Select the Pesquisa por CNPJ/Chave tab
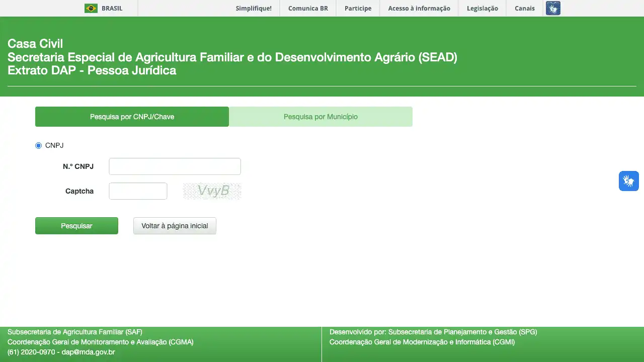This screenshot has width=644, height=362. click(x=132, y=117)
